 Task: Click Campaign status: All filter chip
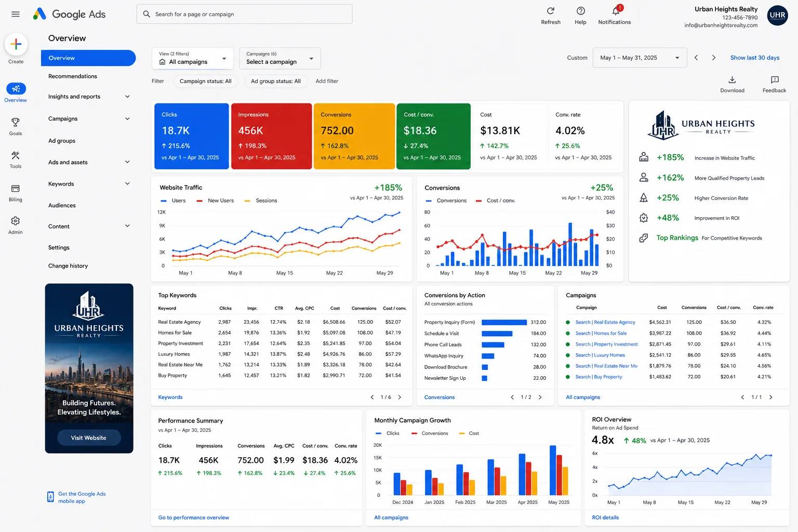(x=206, y=81)
